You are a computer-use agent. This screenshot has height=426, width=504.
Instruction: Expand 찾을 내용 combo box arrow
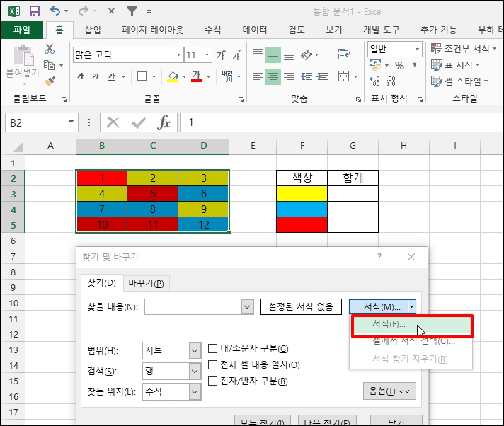(247, 307)
